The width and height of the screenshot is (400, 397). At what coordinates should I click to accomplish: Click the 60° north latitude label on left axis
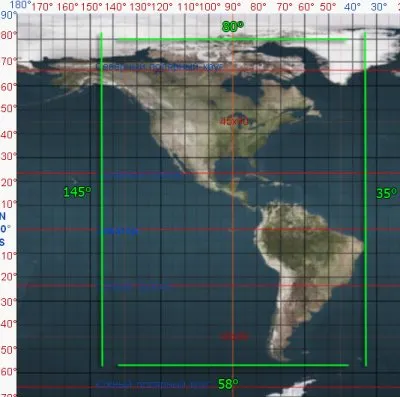[x=9, y=87]
